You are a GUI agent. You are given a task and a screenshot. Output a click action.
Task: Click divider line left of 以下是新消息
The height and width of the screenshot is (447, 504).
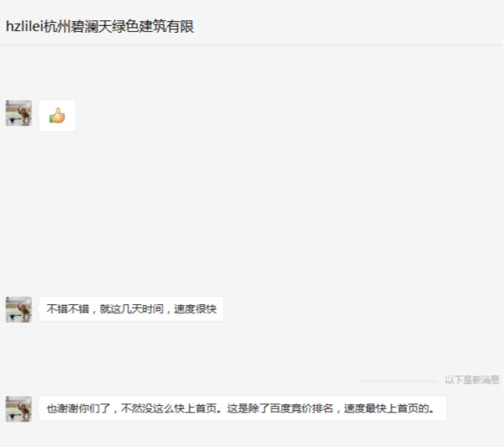pos(399,381)
